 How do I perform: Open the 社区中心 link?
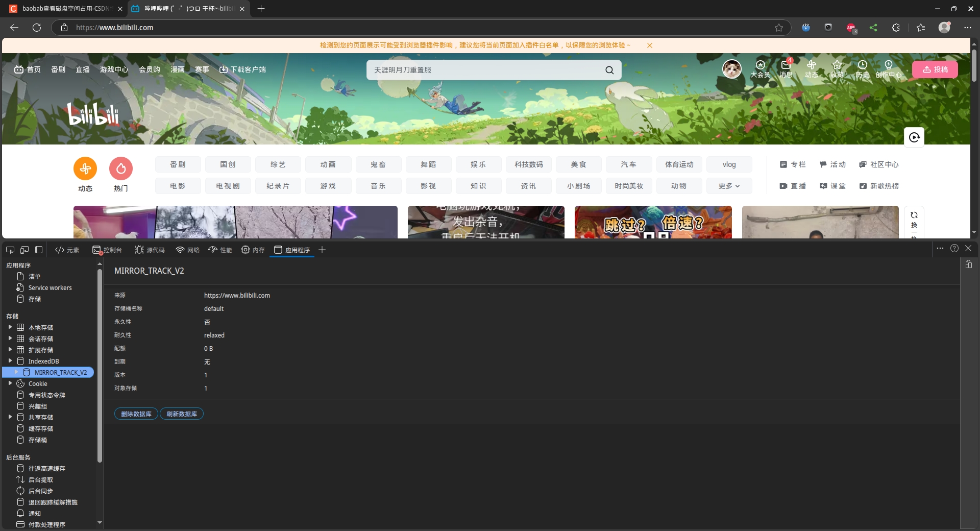pos(879,164)
